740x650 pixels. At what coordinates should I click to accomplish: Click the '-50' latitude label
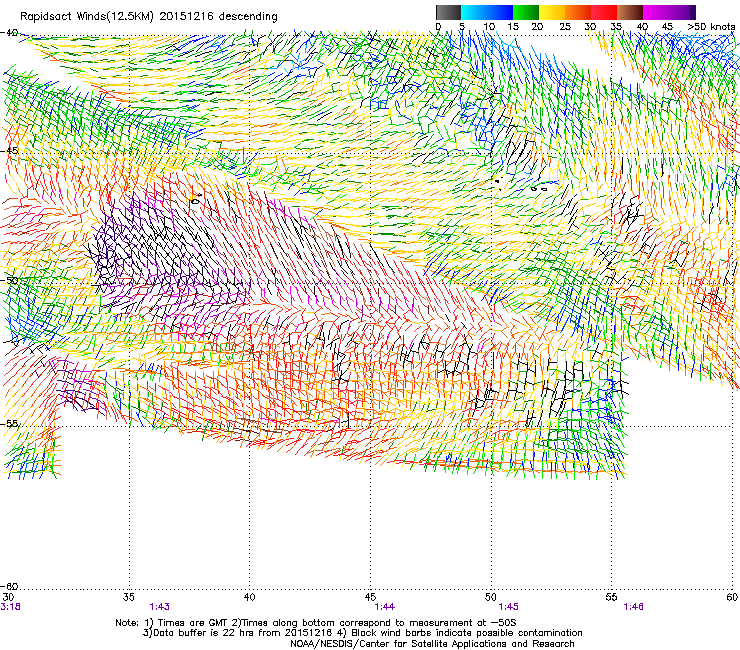(x=9, y=280)
